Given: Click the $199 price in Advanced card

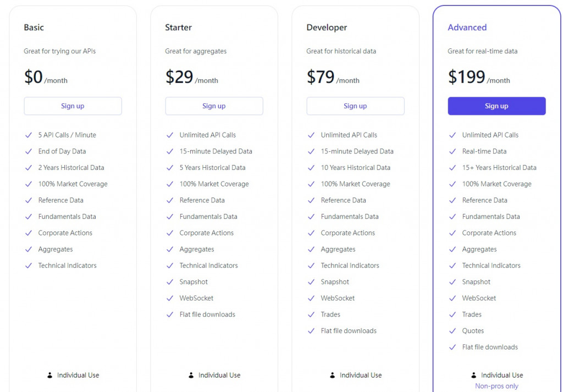Looking at the screenshot, I should click(x=466, y=77).
